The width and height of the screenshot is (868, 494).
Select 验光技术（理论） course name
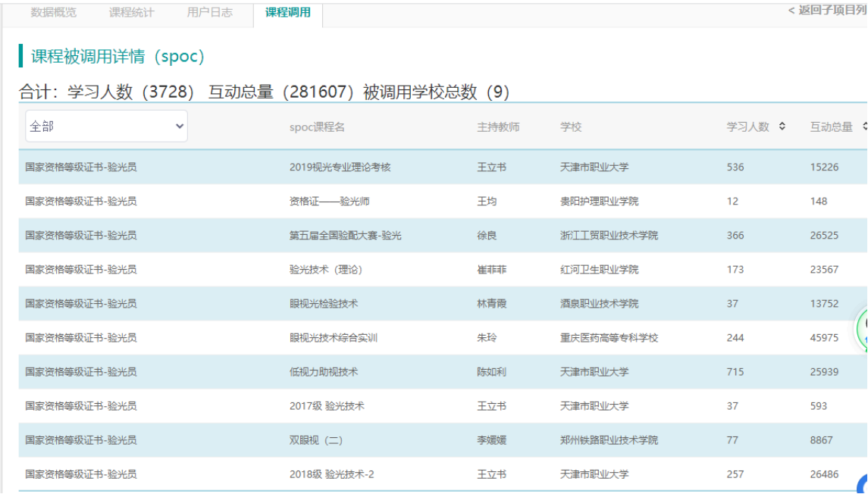(326, 270)
